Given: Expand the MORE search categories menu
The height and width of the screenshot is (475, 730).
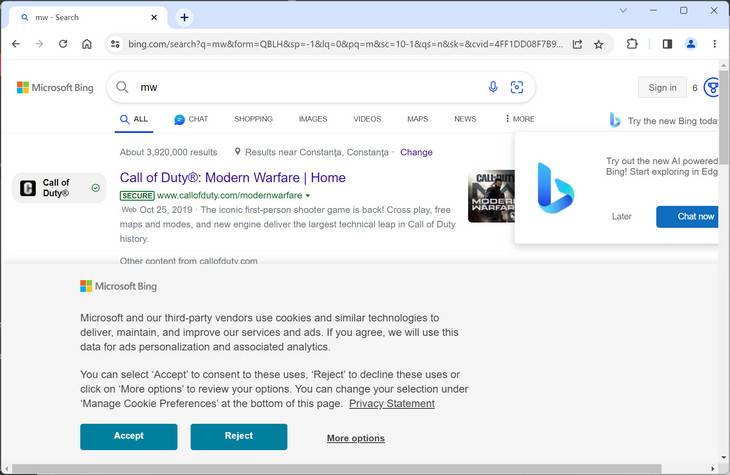Looking at the screenshot, I should (x=520, y=119).
